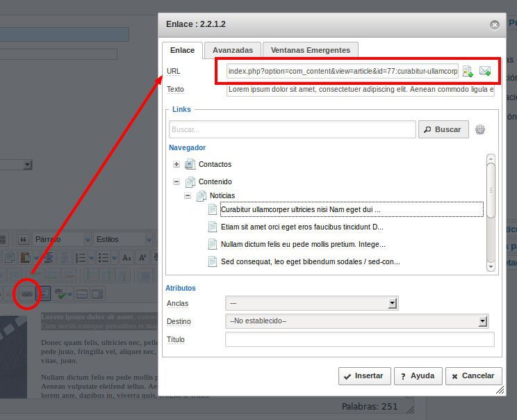The width and height of the screenshot is (517, 420).
Task: Click the read more icon at toolbar end
Action: [x=97, y=293]
